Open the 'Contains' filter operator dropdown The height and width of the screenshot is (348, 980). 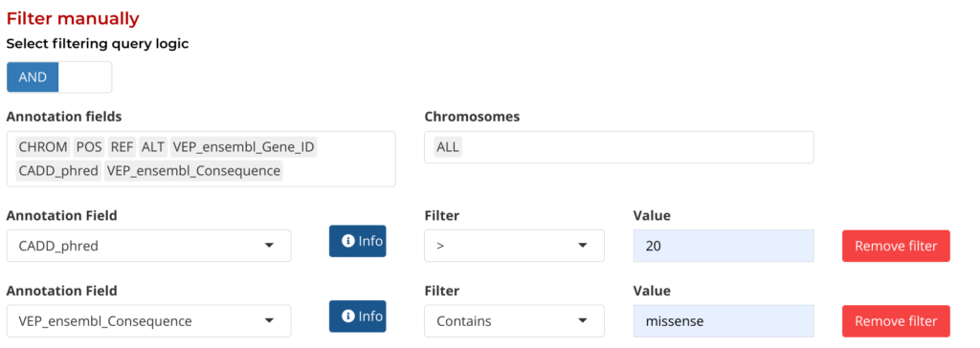(514, 321)
